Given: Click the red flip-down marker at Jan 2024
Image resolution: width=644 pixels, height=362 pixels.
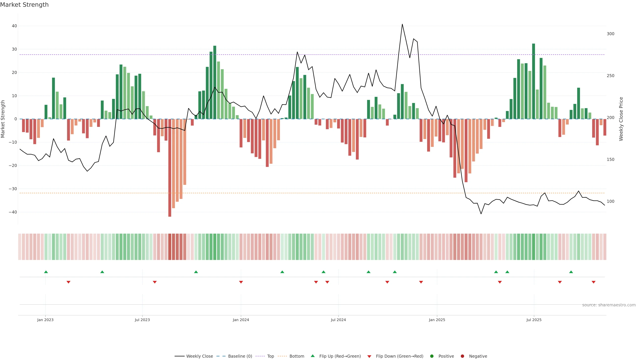Looking at the screenshot, I should (241, 282).
